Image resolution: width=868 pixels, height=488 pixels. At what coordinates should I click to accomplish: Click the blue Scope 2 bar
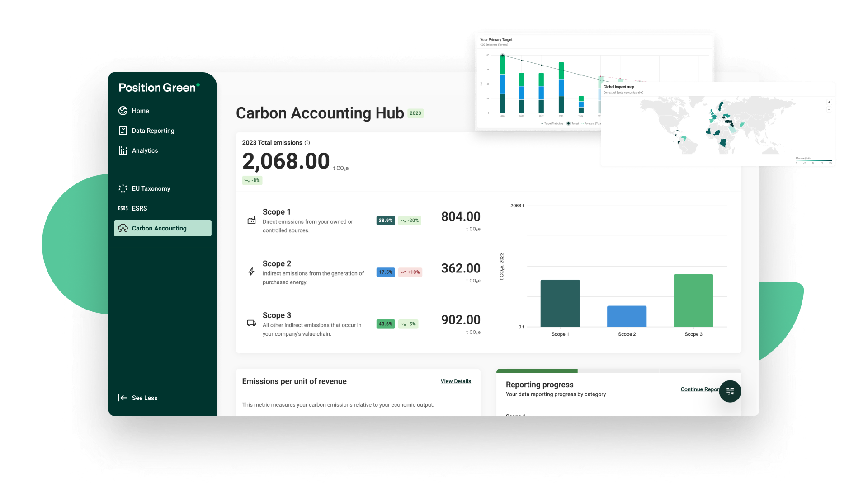coord(627,316)
